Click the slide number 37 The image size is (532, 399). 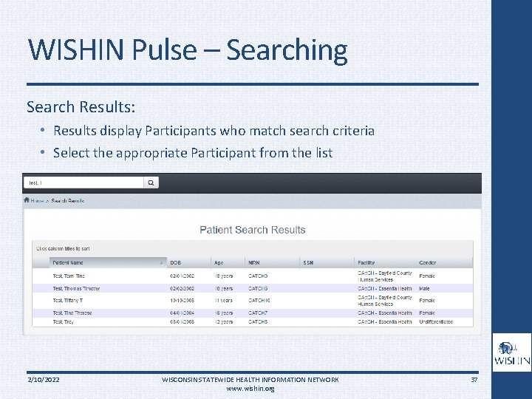coord(474,380)
